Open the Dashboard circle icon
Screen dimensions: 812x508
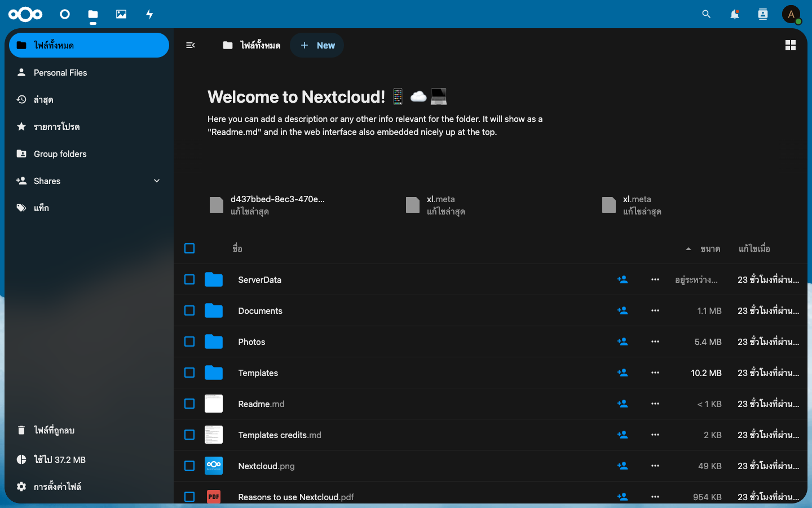[x=65, y=14]
